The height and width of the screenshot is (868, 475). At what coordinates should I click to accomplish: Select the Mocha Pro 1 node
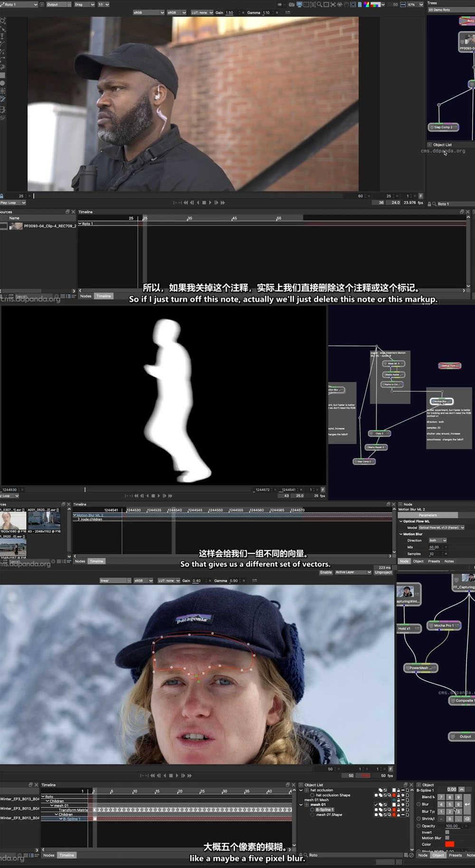pos(444,625)
